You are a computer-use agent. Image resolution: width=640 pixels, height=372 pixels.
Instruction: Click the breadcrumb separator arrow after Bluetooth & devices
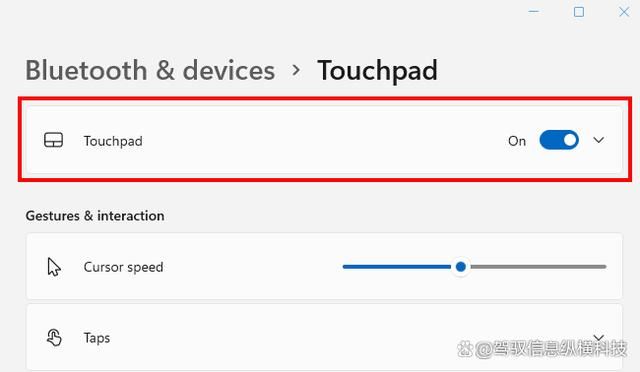point(296,71)
